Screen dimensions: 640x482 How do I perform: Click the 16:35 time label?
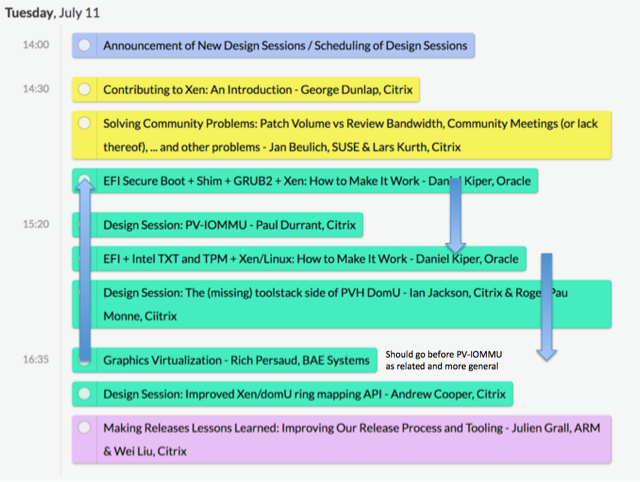[x=36, y=358]
